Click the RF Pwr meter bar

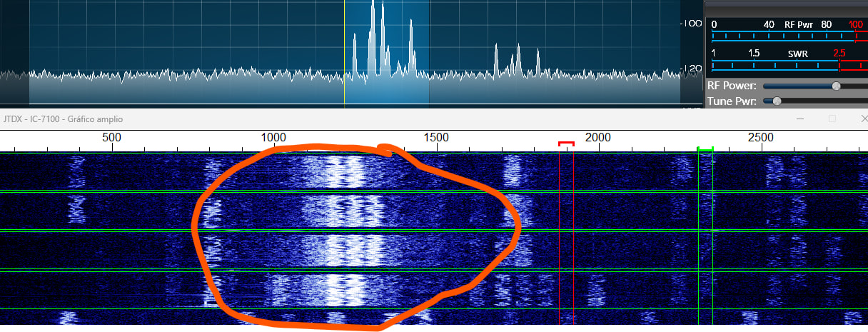tap(785, 35)
